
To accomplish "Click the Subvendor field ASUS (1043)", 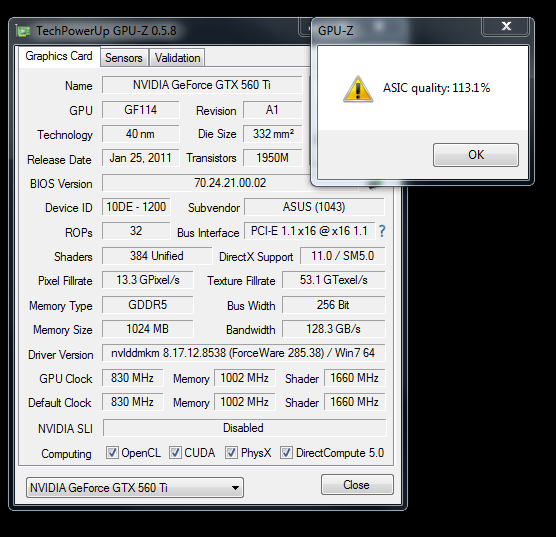I will [314, 207].
